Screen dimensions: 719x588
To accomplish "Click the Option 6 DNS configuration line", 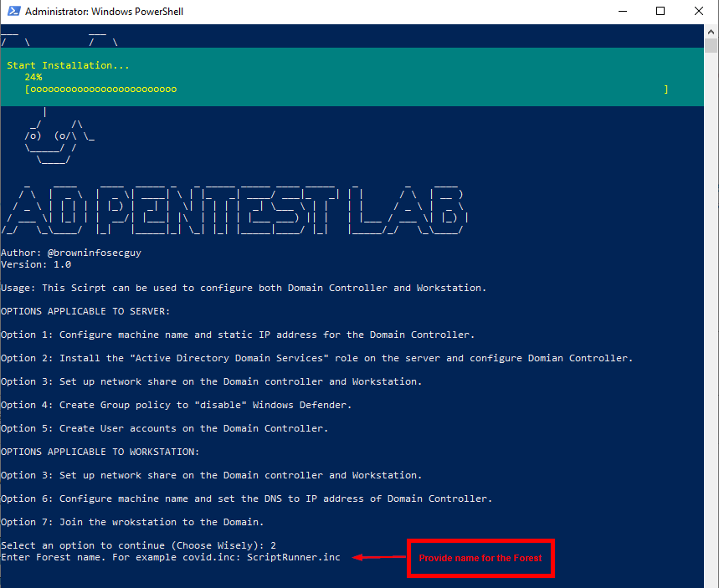I will pyautogui.click(x=246, y=499).
